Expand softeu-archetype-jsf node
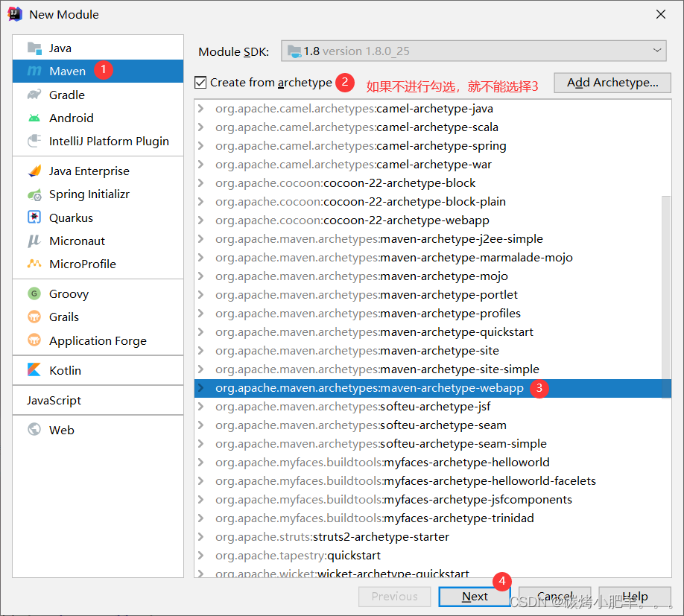684x616 pixels. [200, 407]
